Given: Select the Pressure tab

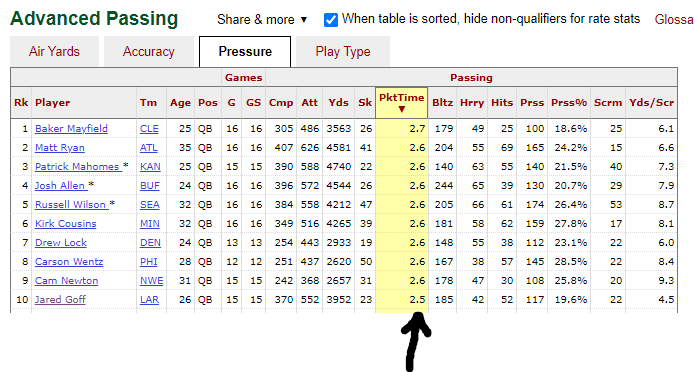Looking at the screenshot, I should pyautogui.click(x=245, y=51).
